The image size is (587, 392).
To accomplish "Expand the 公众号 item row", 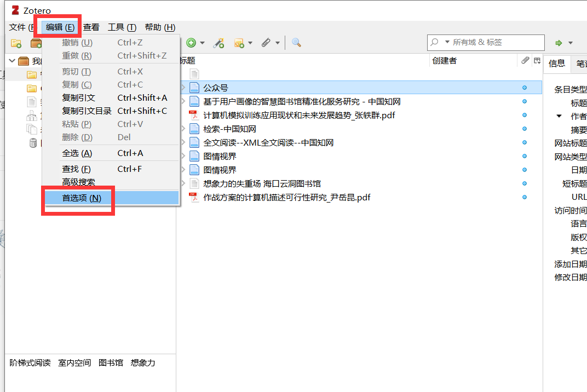I will click(183, 88).
